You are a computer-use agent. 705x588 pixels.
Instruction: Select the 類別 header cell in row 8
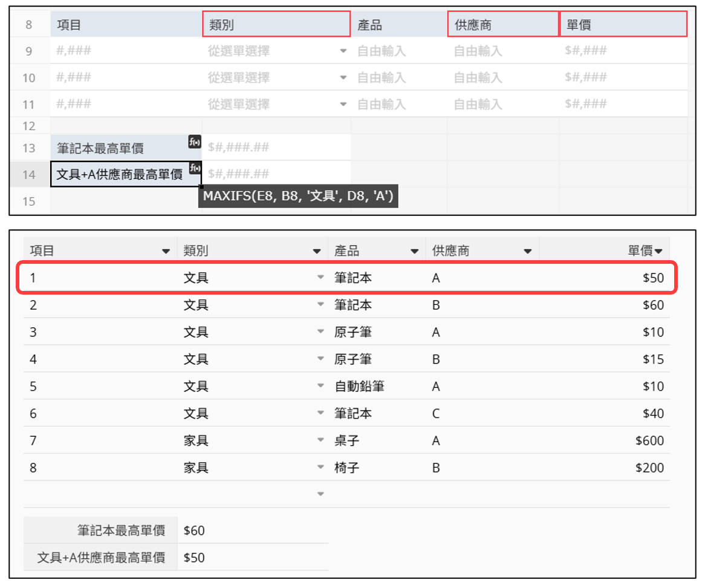point(276,25)
